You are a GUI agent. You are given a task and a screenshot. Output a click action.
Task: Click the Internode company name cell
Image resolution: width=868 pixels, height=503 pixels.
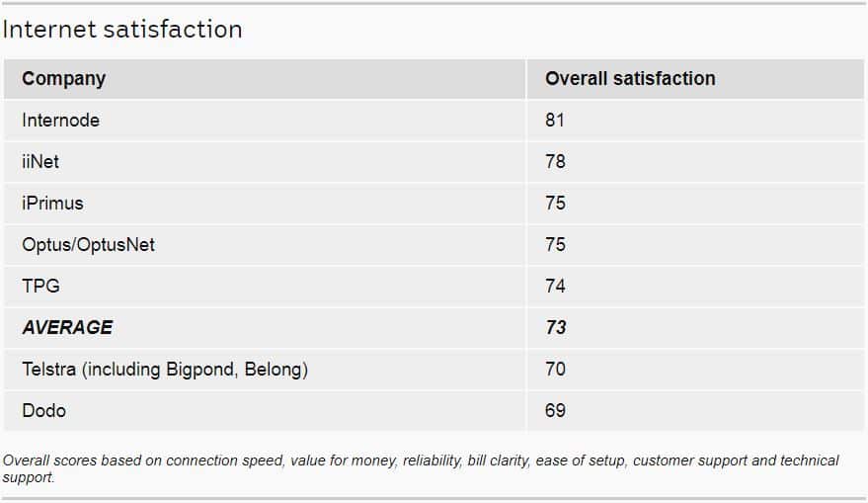coord(61,120)
